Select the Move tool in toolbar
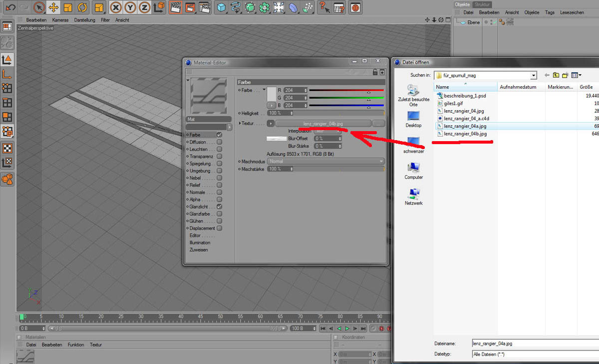The height and width of the screenshot is (364, 599). (x=53, y=7)
